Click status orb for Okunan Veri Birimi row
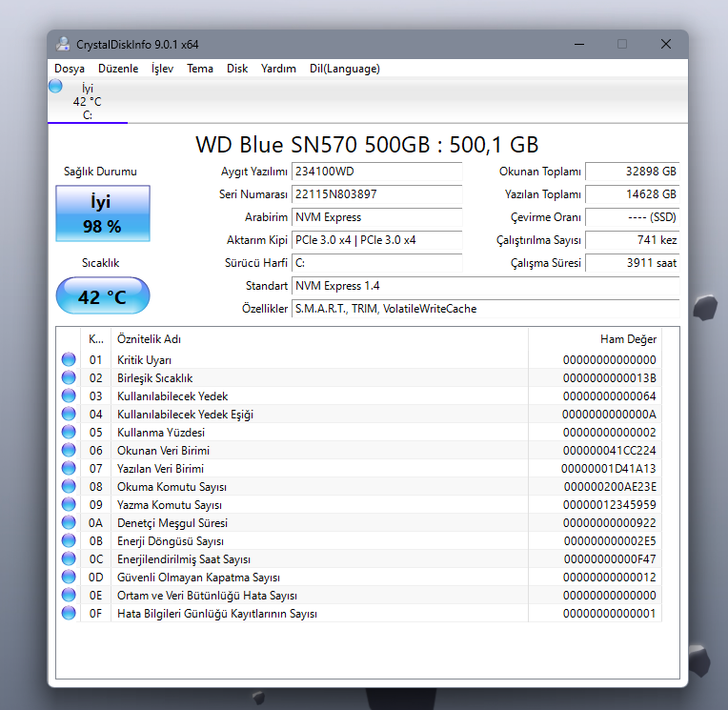This screenshot has height=710, width=728. click(x=69, y=450)
